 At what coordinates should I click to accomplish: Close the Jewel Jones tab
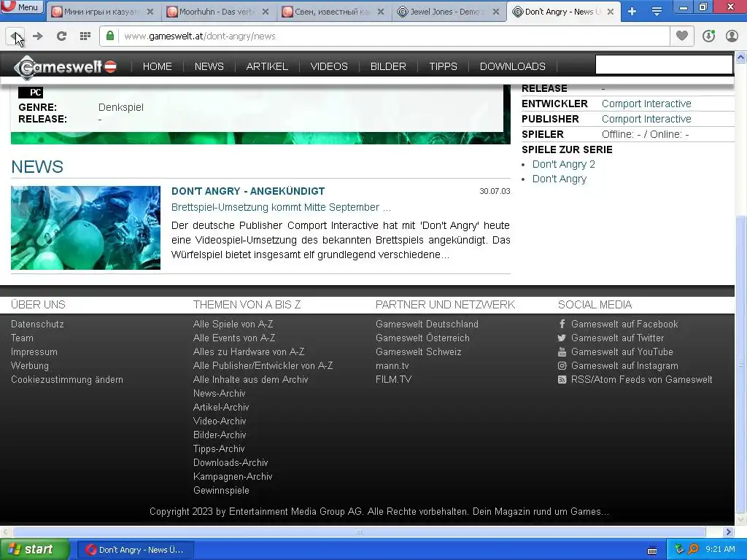496,12
